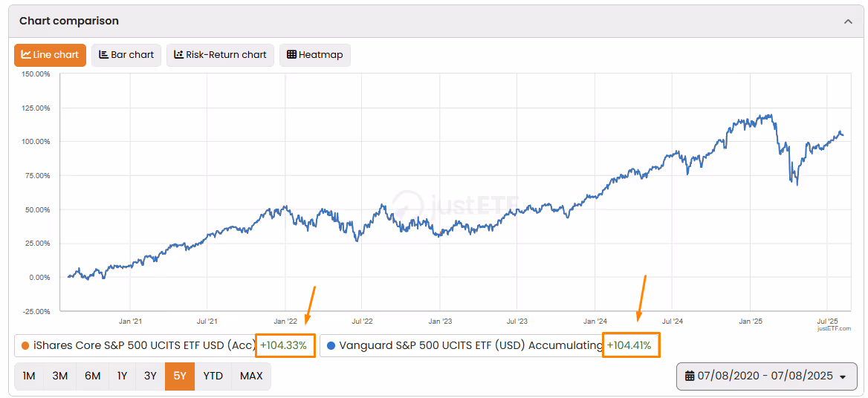This screenshot has width=868, height=398.
Task: Click the -25.00% y-axis label
Action: 36,311
